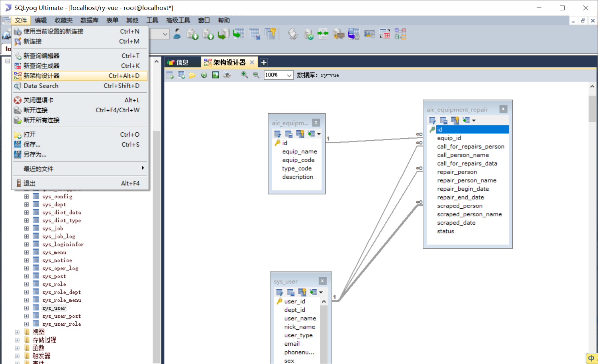Add a new tab with plus button
This screenshot has height=364, width=598.
click(x=264, y=62)
